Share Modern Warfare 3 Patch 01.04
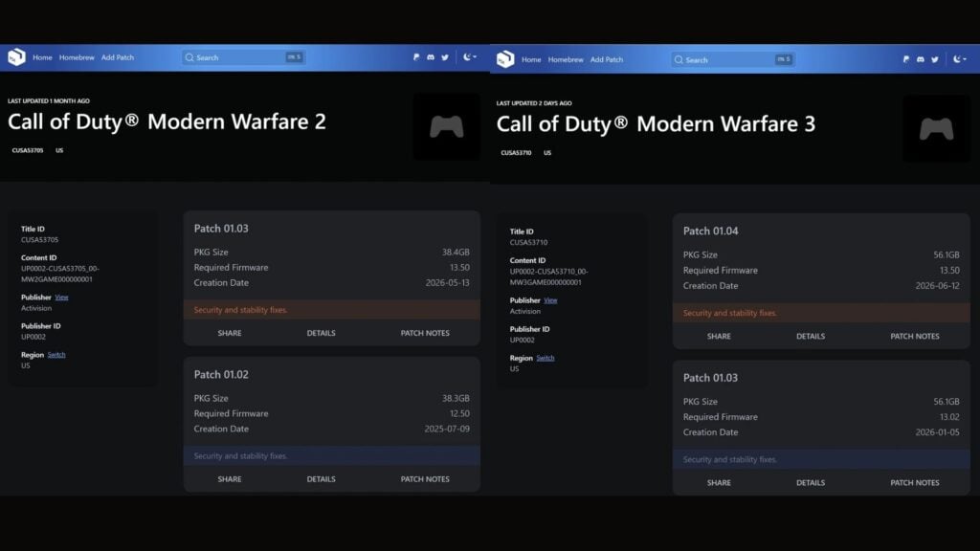The width and height of the screenshot is (980, 551). [x=719, y=336]
